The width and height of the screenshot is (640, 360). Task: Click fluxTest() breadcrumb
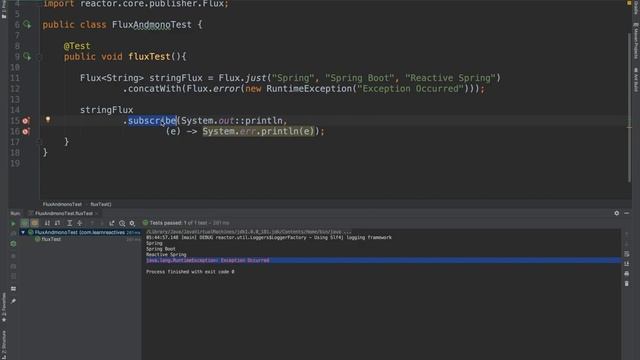coord(101,204)
